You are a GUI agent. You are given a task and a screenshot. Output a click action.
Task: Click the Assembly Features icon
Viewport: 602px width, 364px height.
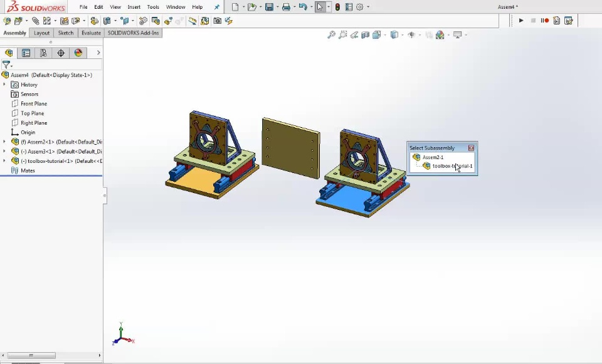107,21
